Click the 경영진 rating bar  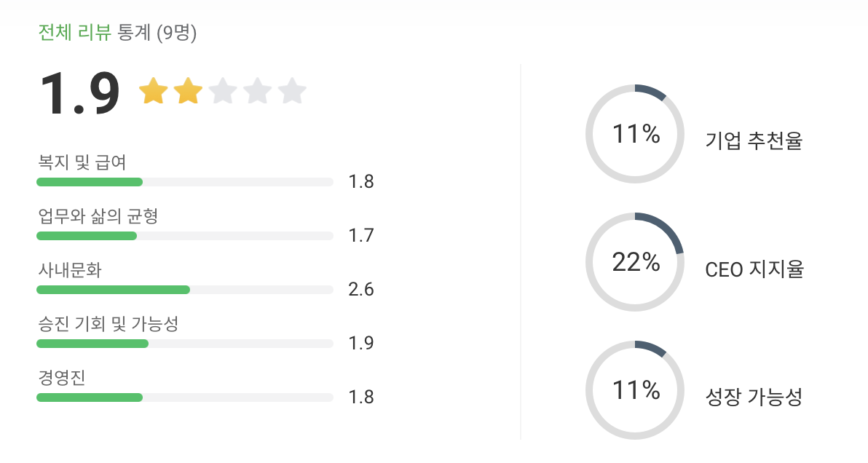[x=185, y=397]
